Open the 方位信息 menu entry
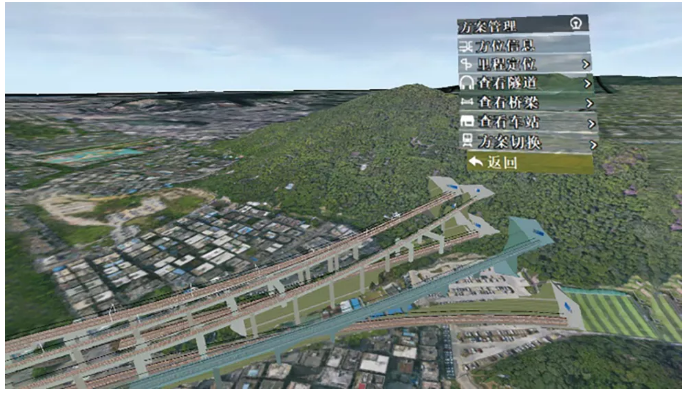Image resolution: width=690 pixels, height=394 pixels. [524, 45]
